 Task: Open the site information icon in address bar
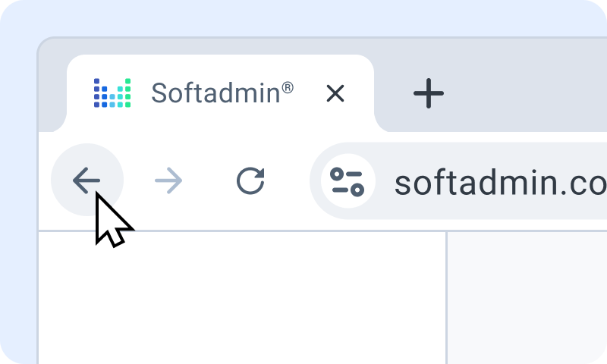tap(347, 181)
